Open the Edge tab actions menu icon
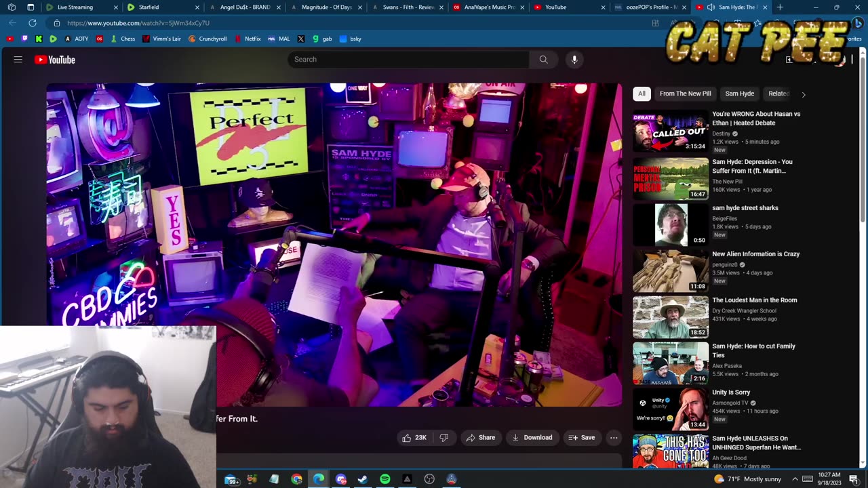The height and width of the screenshot is (488, 868). tap(31, 7)
